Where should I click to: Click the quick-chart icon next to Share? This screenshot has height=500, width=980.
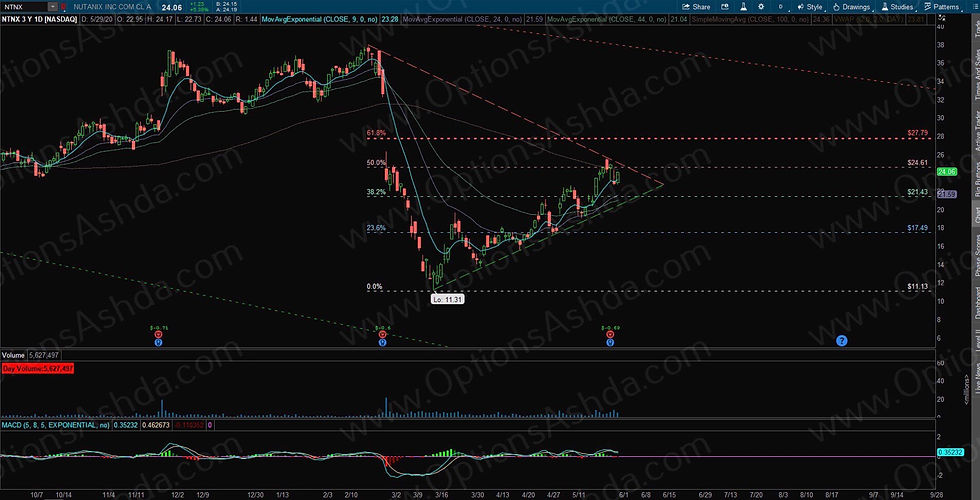(x=726, y=7)
